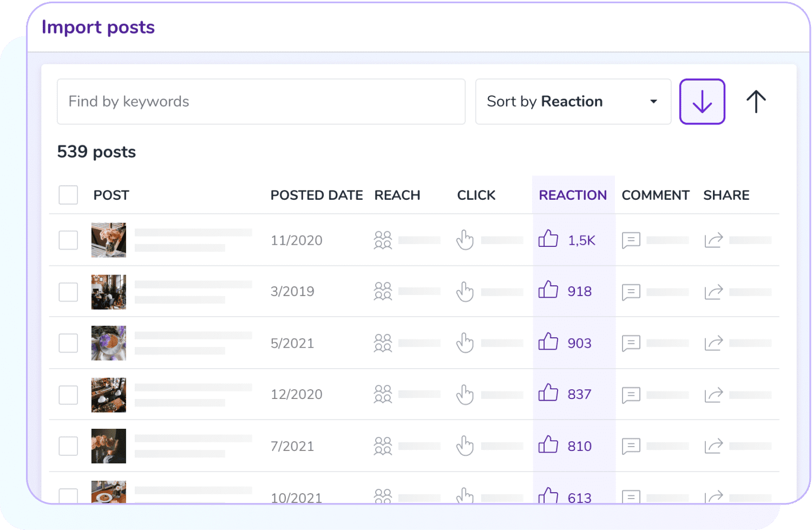Focus the Find by keywords field
This screenshot has width=812, height=530.
(261, 102)
